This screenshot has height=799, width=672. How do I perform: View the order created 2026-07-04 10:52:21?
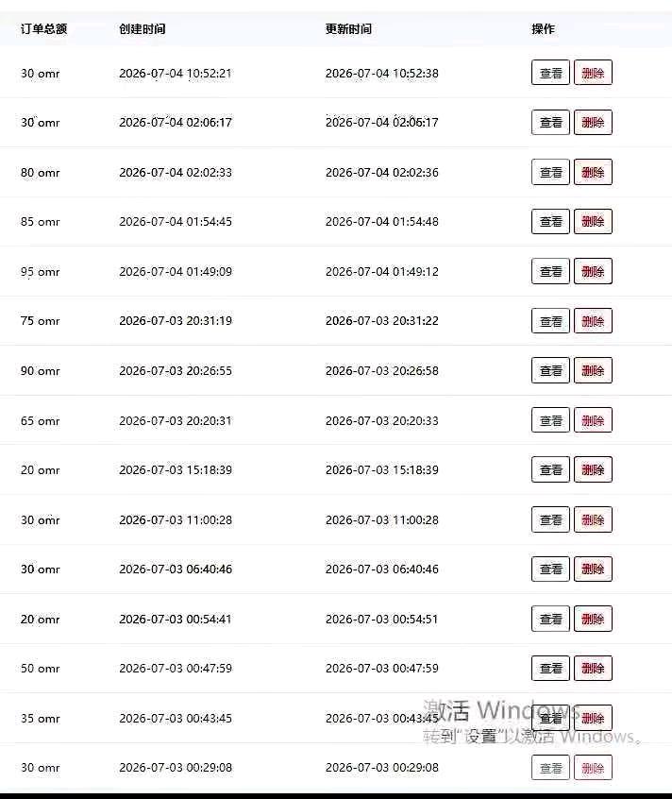point(550,73)
